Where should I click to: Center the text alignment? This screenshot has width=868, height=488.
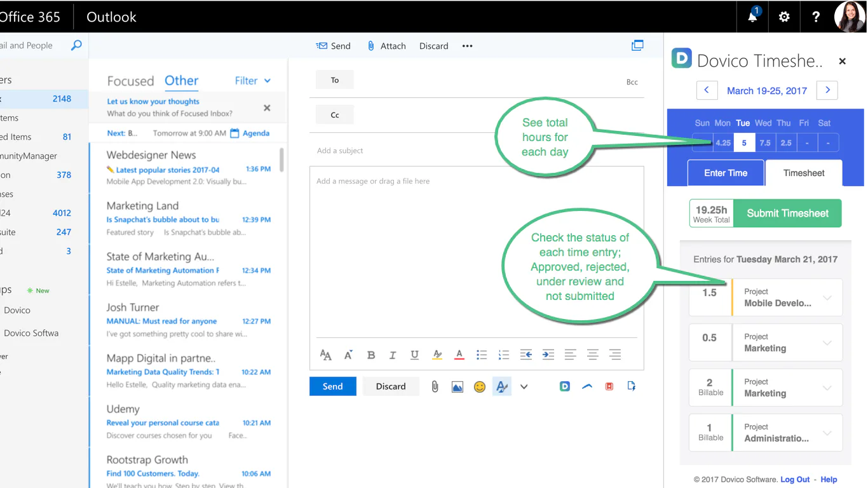click(x=593, y=355)
